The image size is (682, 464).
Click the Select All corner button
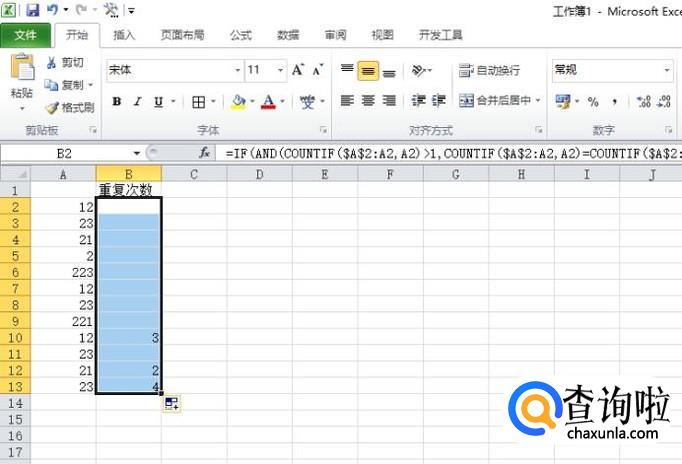15,174
